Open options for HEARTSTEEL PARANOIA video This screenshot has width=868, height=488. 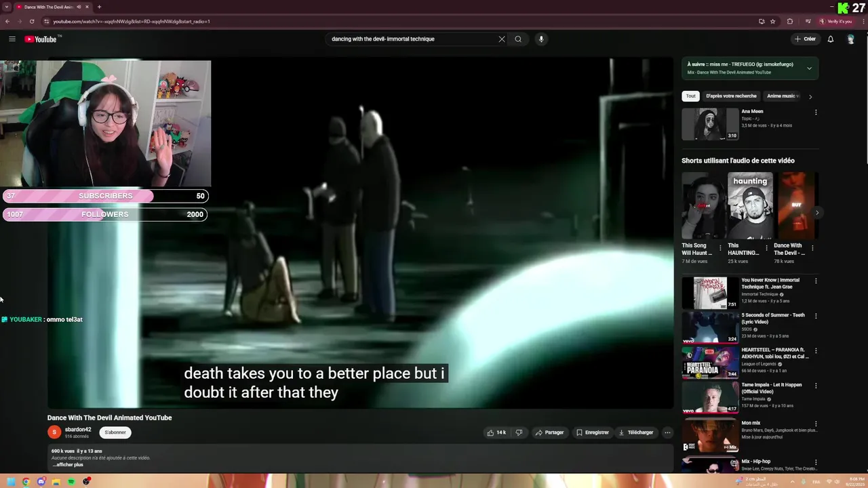coord(816,351)
